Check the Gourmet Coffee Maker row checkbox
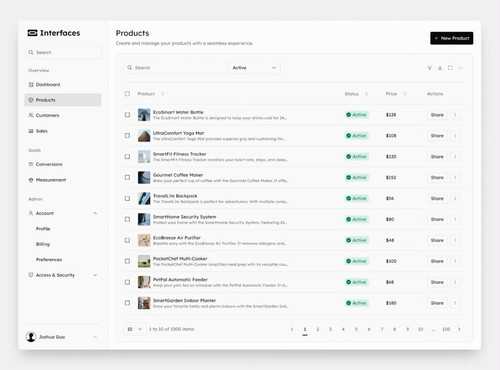Viewport: 500px width, 370px height. pyautogui.click(x=127, y=178)
